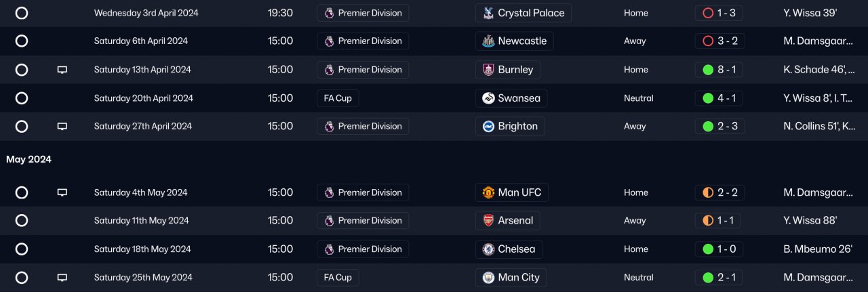
Task: Open the 8 - 1 Burnley result
Action: [x=719, y=70]
